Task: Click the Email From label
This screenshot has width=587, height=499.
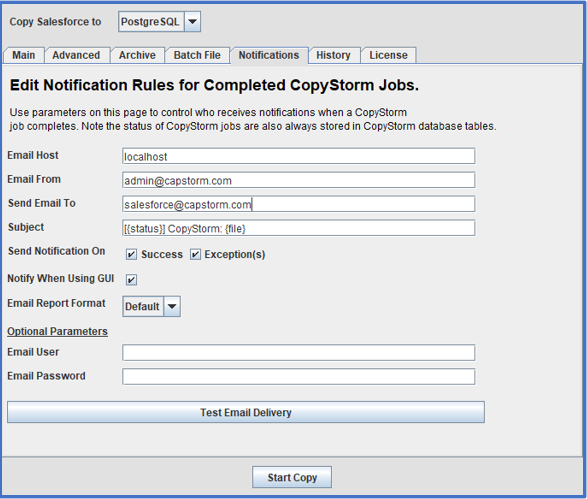Action: 34,179
